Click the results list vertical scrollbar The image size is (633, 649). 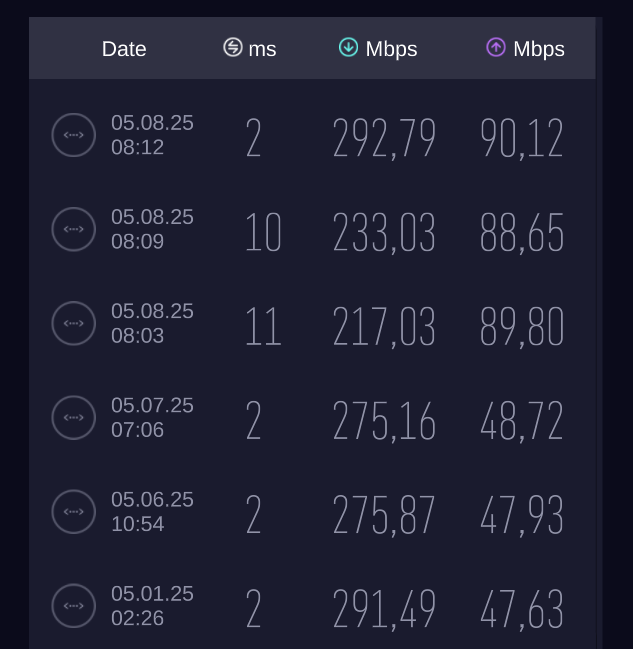[x=599, y=330]
